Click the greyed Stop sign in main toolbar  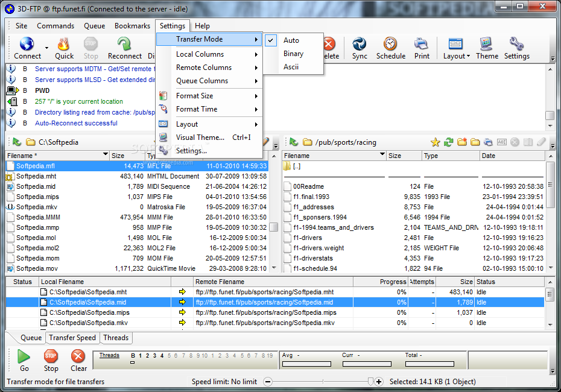point(90,43)
